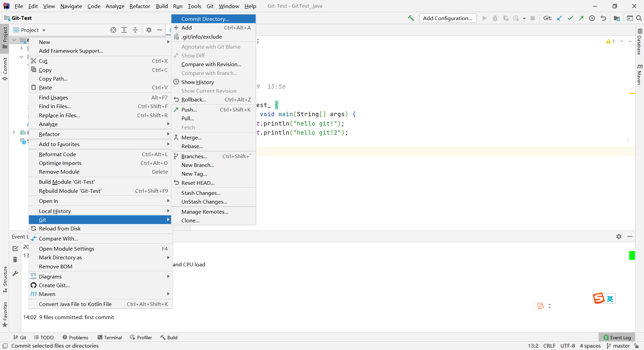The height and width of the screenshot is (350, 644).
Task: Open the Maven tool window
Action: pyautogui.click(x=640, y=74)
